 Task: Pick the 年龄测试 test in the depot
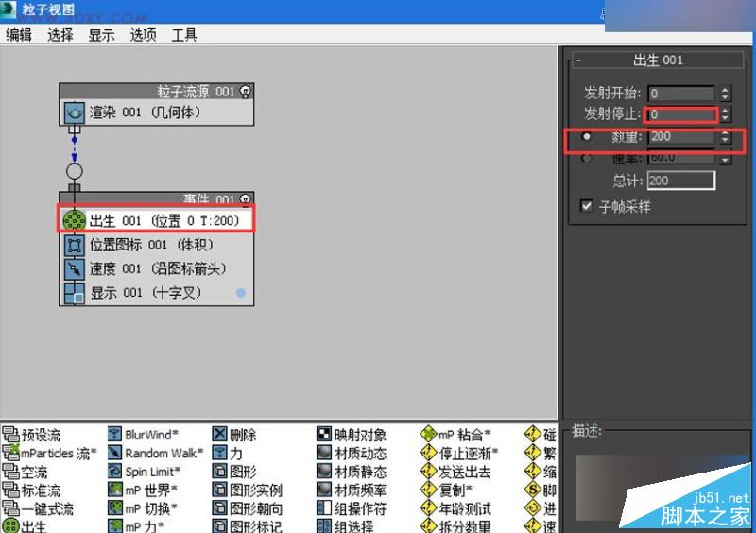pyautogui.click(x=455, y=508)
